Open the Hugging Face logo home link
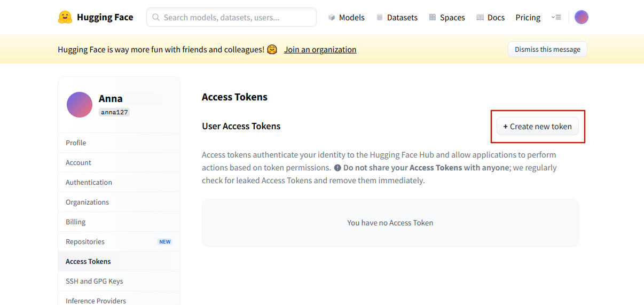Image resolution: width=644 pixels, height=305 pixels. [x=96, y=17]
